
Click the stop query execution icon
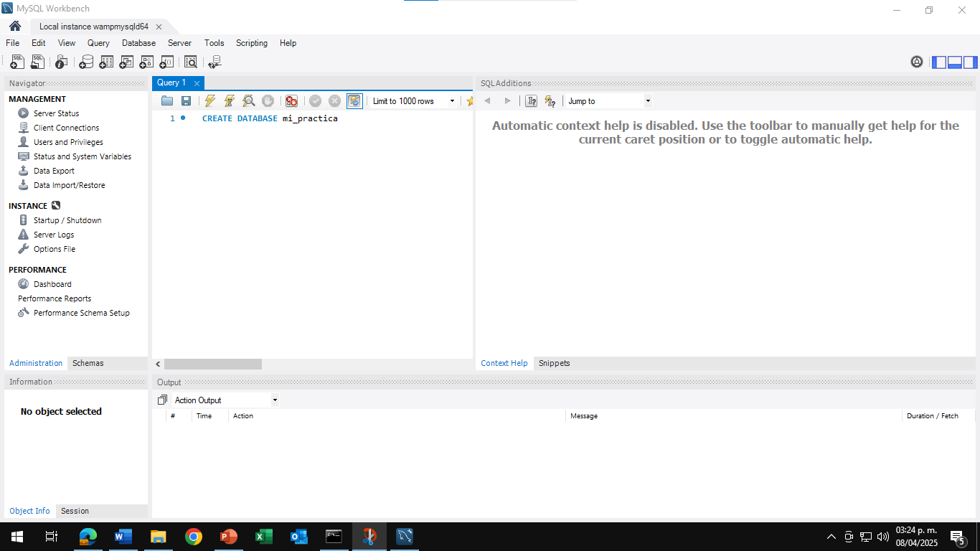point(268,101)
